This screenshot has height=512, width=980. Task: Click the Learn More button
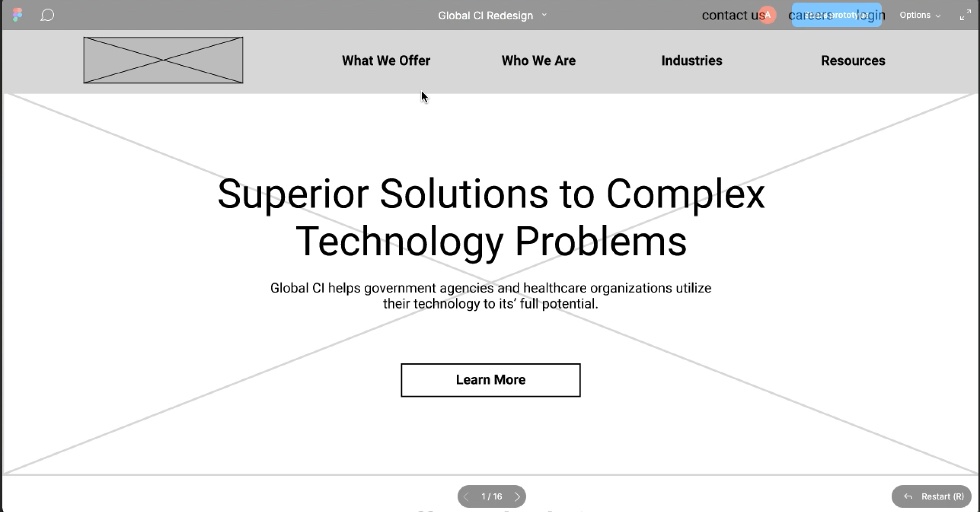click(x=491, y=379)
